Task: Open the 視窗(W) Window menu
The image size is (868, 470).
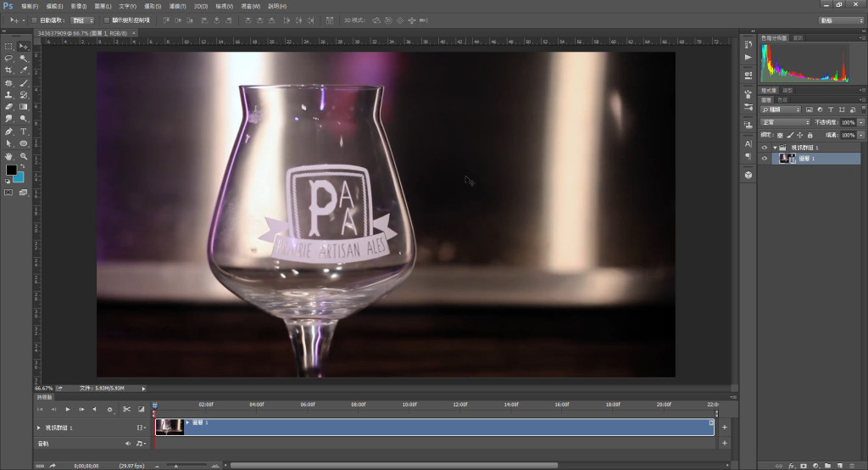Action: point(250,6)
